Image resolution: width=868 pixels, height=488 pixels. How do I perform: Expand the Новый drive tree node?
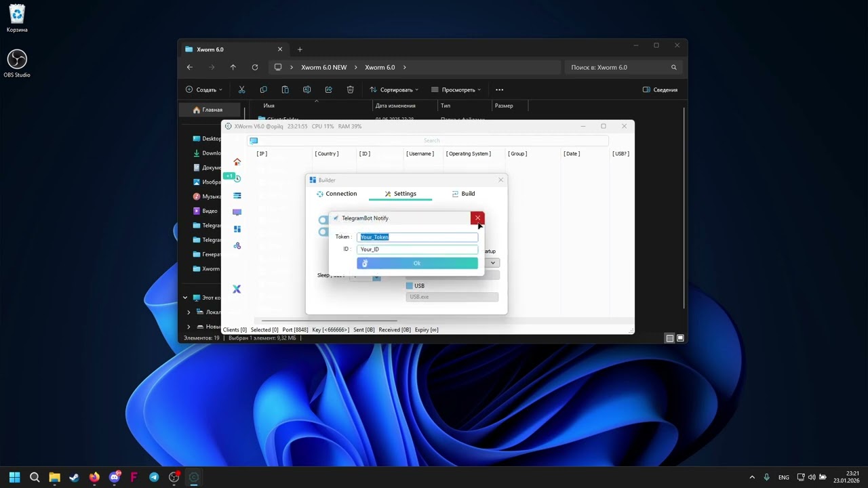pyautogui.click(x=189, y=327)
